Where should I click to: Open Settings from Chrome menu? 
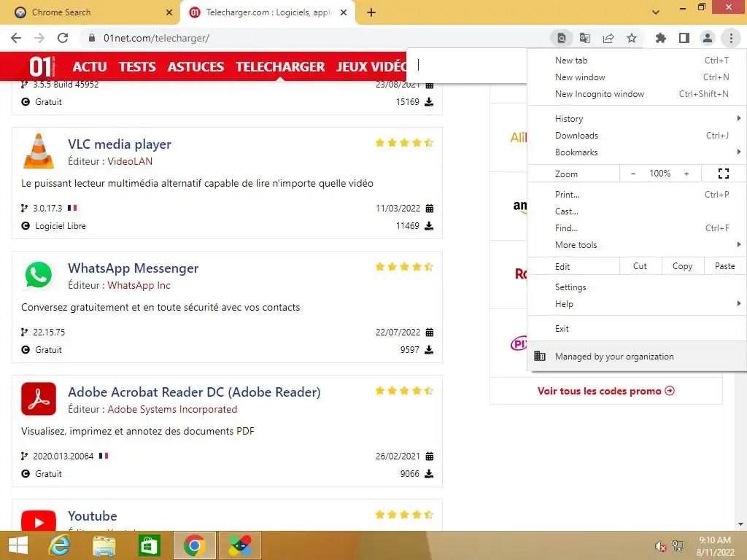(x=636, y=287)
